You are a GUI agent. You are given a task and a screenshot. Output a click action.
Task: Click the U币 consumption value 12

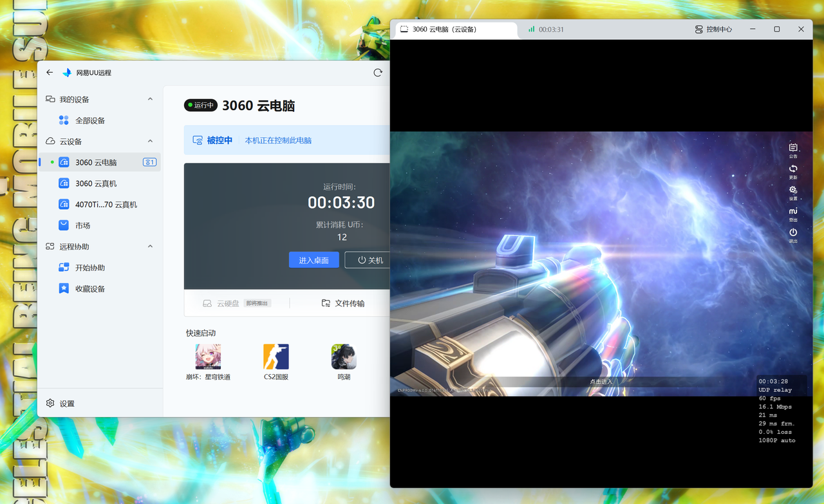pos(342,237)
